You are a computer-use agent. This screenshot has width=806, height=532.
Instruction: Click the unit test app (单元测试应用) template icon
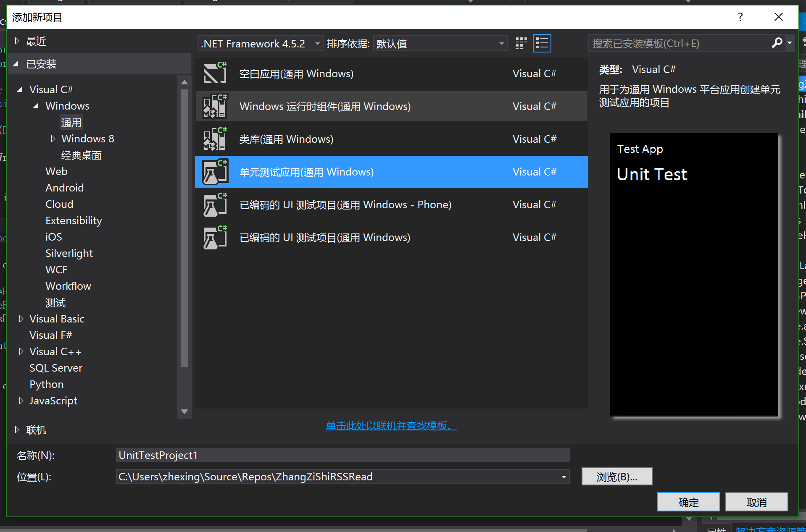coord(215,172)
